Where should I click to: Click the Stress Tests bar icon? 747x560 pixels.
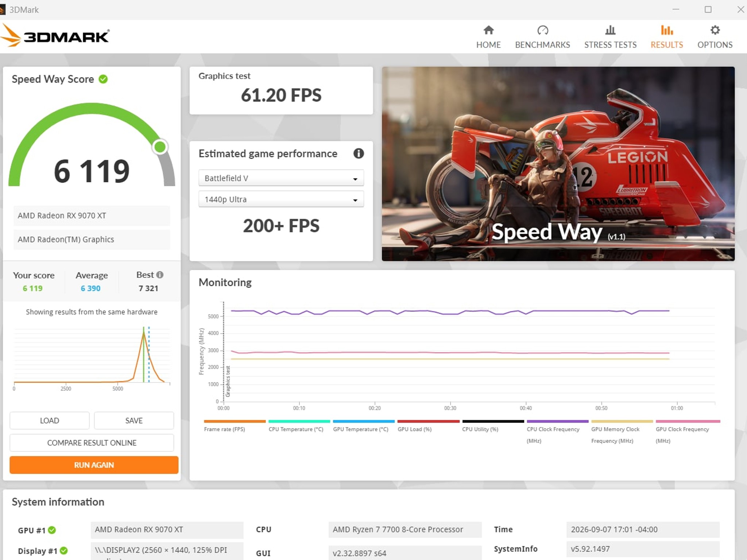pos(610,30)
